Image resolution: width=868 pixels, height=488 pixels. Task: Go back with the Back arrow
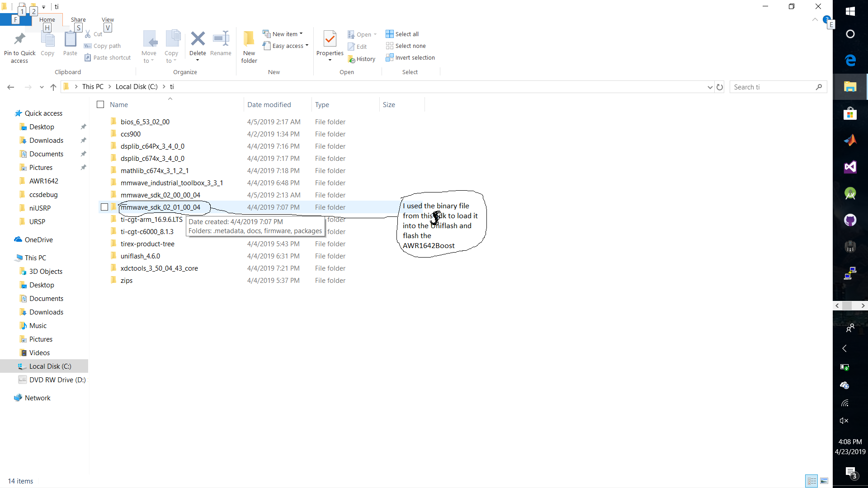tap(11, 87)
